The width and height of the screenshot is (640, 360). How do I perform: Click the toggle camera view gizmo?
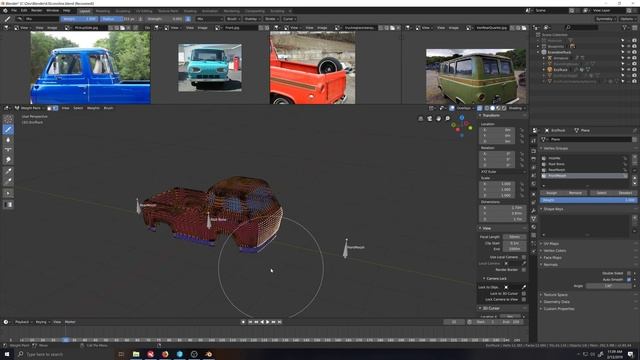[x=429, y=118]
